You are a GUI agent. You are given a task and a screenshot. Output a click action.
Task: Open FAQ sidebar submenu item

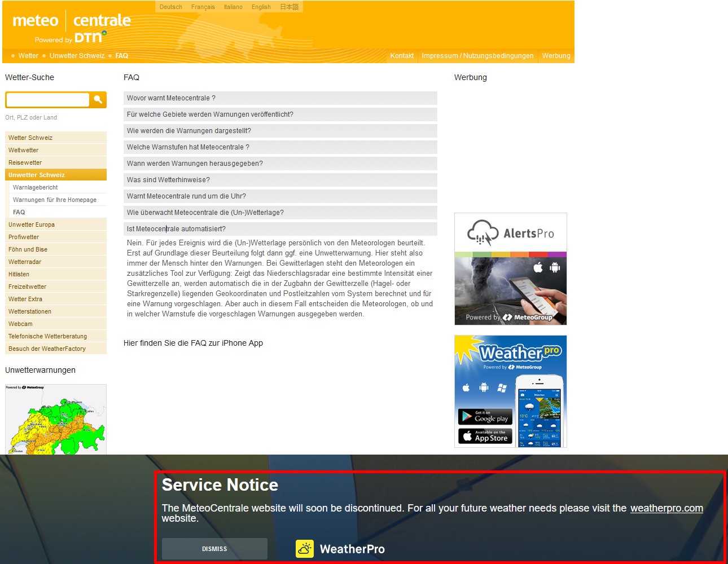59,212
